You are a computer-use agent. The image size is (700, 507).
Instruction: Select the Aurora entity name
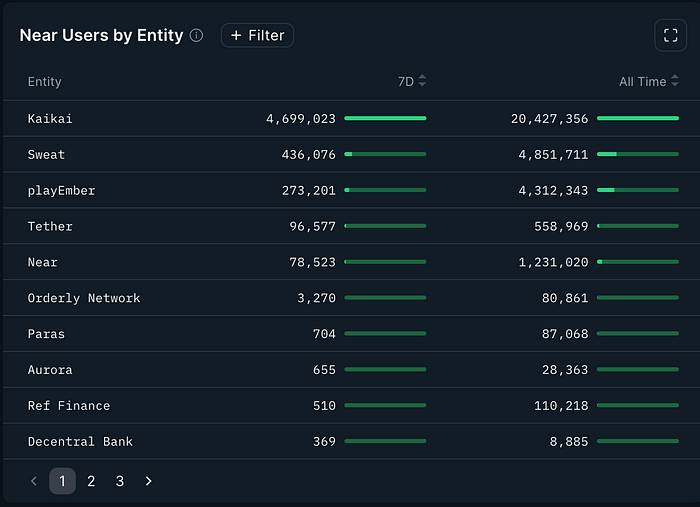point(50,370)
